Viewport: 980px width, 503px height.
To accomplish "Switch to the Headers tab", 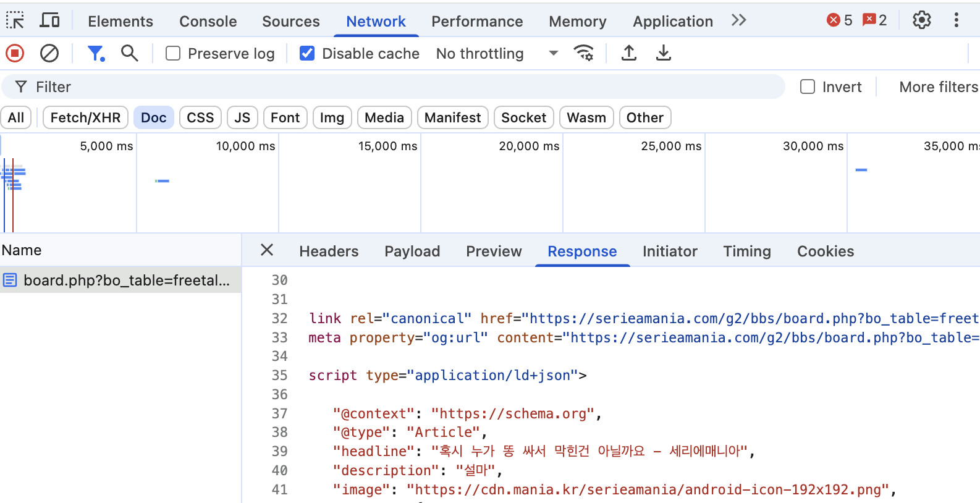I will [x=329, y=251].
